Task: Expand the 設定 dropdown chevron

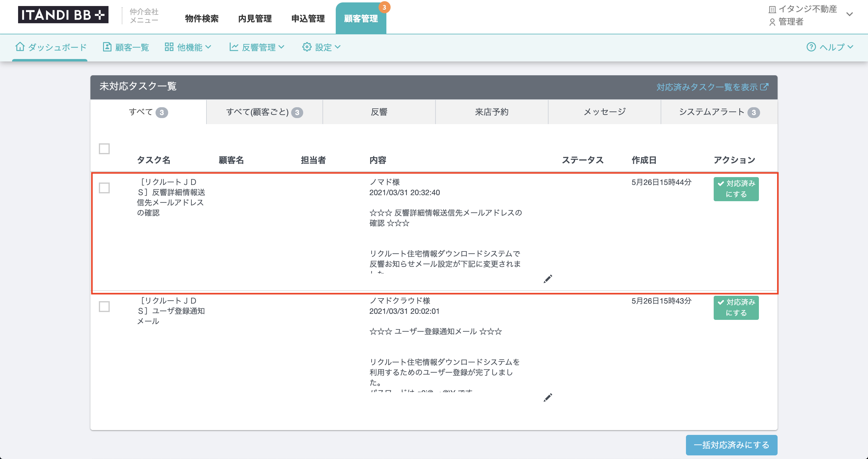Action: 338,47
